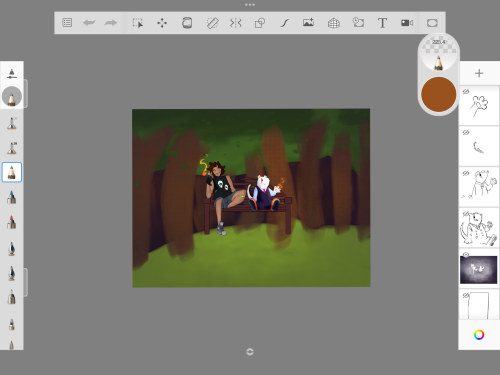Expand the UI toggle at screen bottom
Viewport: 500px width, 375px height.
click(250, 352)
